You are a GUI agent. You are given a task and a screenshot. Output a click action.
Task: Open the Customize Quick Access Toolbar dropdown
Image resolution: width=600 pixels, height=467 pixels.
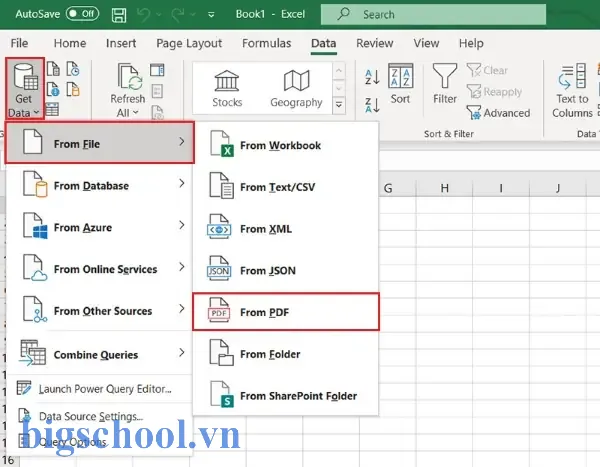pos(211,15)
